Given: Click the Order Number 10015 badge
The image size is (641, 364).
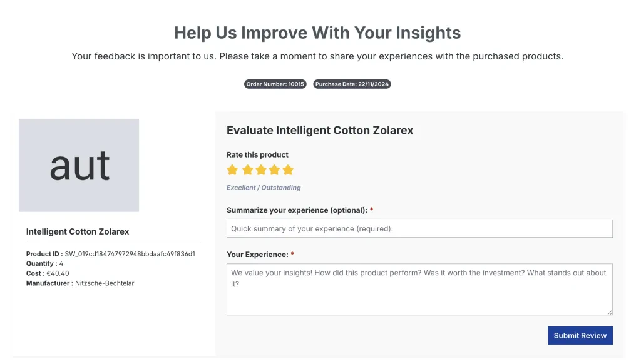Looking at the screenshot, I should pos(275,84).
